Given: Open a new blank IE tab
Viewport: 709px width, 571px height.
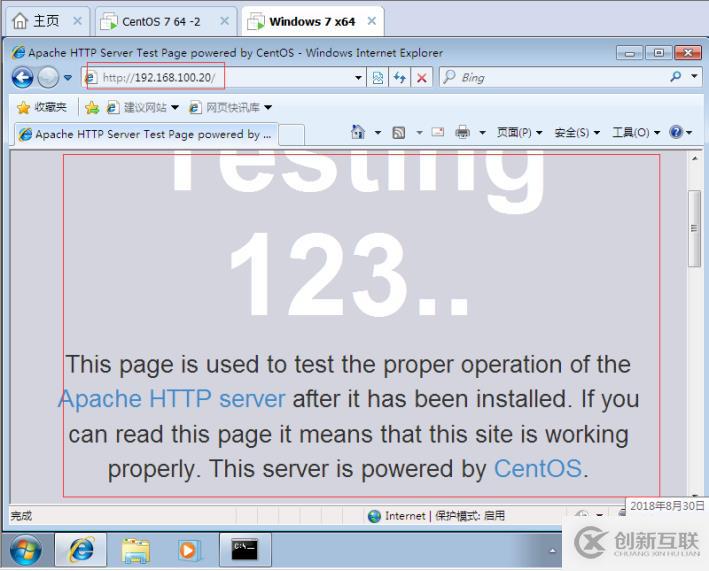Looking at the screenshot, I should tap(291, 135).
